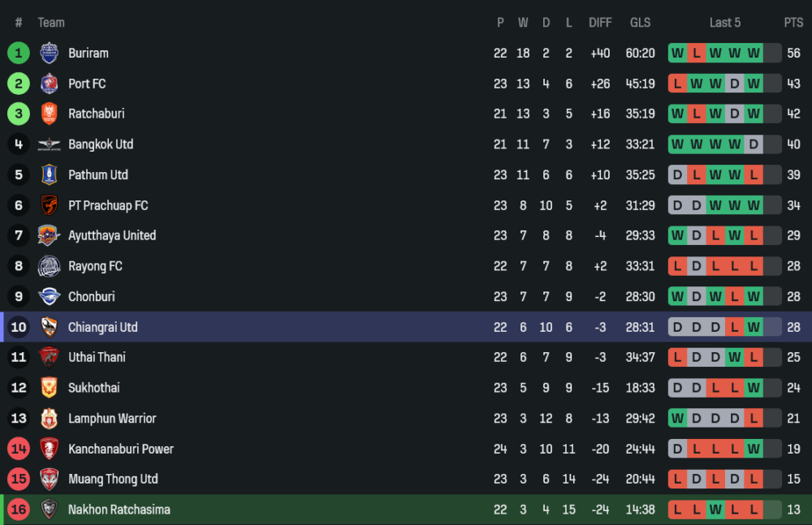Image resolution: width=812 pixels, height=525 pixels.
Task: Select the Kanchanaburi Power team name
Action: pos(121,450)
